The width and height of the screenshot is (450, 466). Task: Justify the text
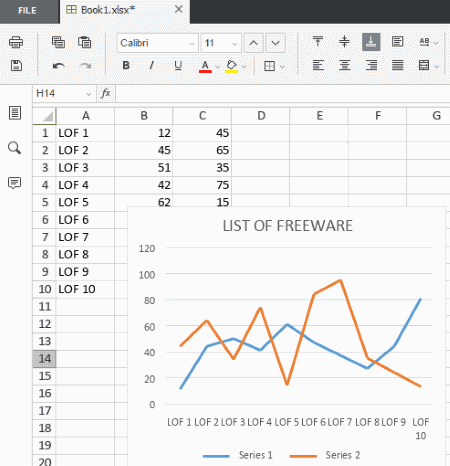397,65
